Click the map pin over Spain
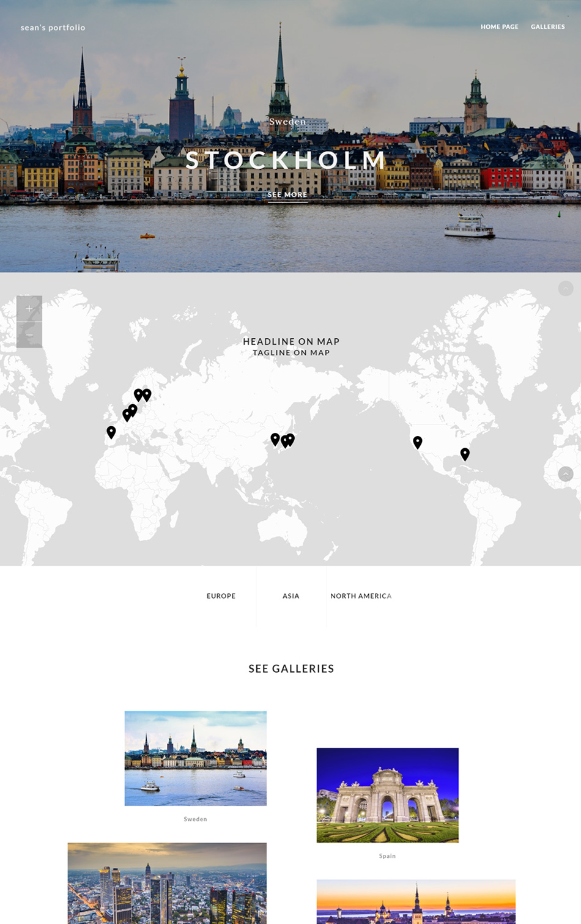 coord(111,432)
